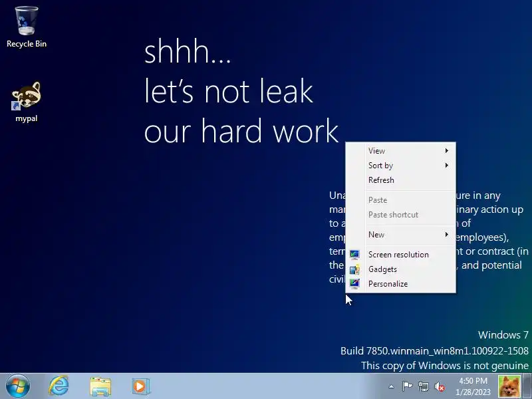Viewport: 532px width, 399px height.
Task: Open Gadgets from context menu
Action: [x=401, y=269]
